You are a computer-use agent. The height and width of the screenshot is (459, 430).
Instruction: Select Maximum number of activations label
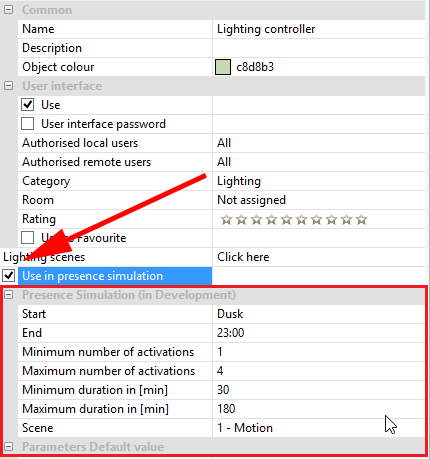(108, 371)
